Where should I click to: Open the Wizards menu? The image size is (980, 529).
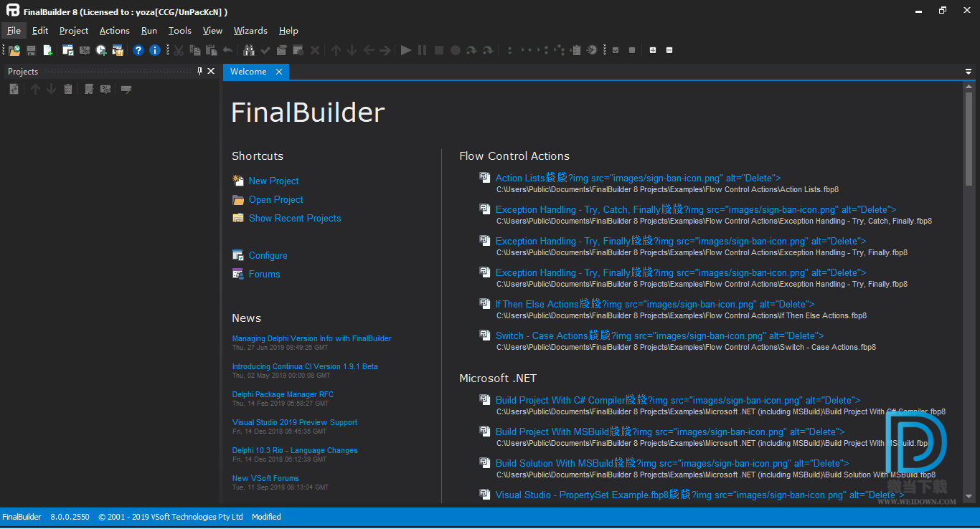pos(250,31)
